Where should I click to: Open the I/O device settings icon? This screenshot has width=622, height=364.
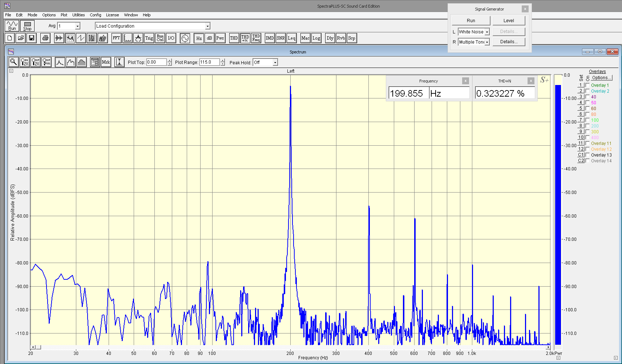(171, 38)
